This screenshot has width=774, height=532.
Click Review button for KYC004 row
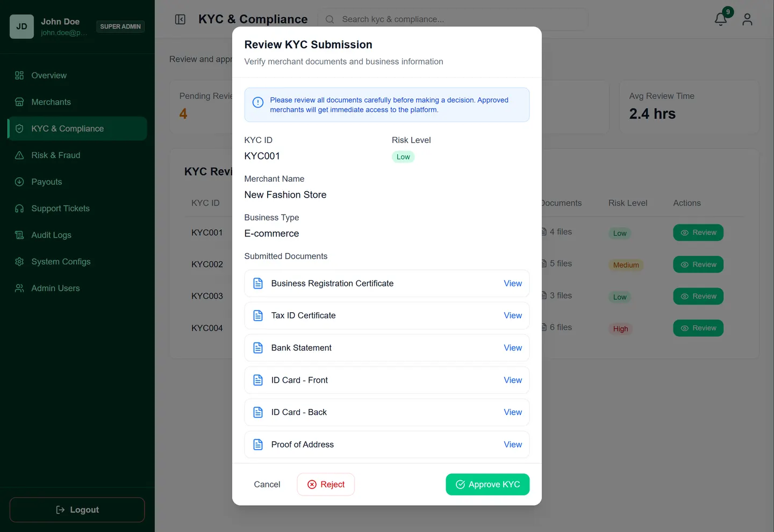pos(698,328)
